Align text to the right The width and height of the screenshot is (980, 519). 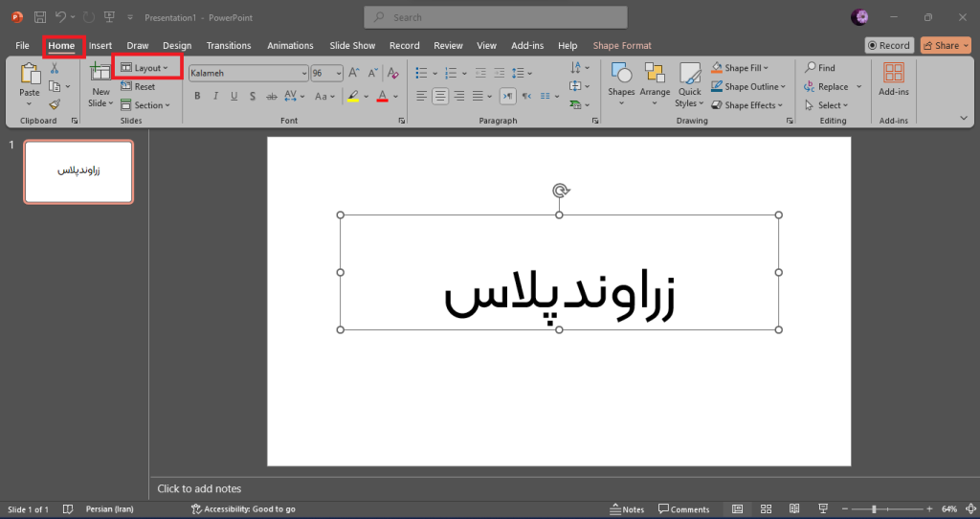tap(459, 97)
